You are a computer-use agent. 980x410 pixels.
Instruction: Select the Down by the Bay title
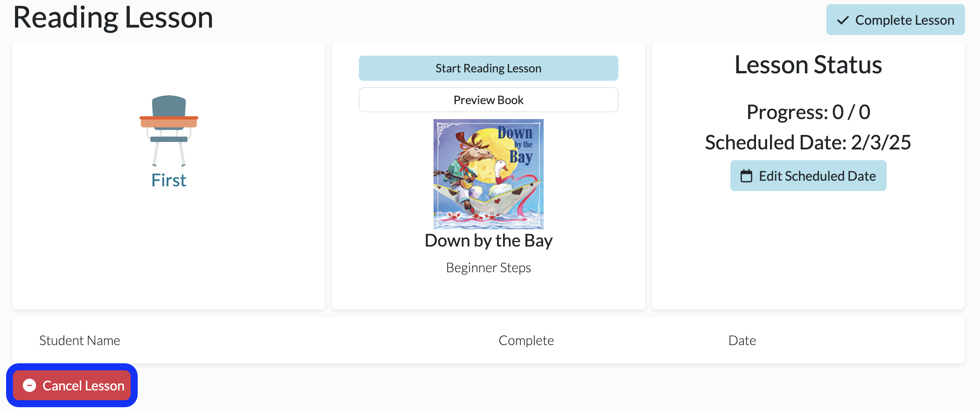point(489,240)
